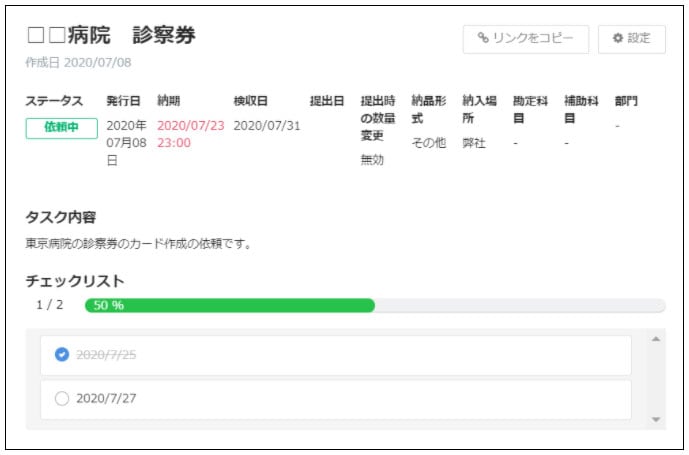Click the 無効 value under 提出時の数量変更
Image resolution: width=689 pixels, height=455 pixels.
[x=372, y=160]
